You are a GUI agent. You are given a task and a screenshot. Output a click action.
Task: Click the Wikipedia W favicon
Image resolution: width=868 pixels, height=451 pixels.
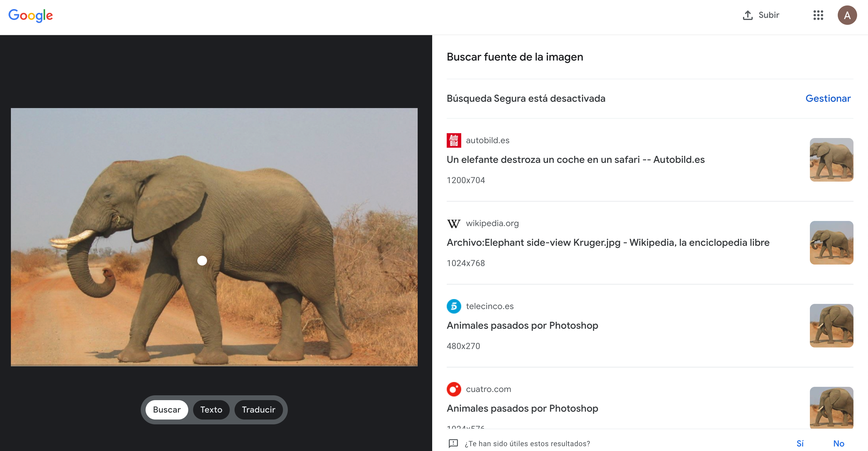pos(454,223)
